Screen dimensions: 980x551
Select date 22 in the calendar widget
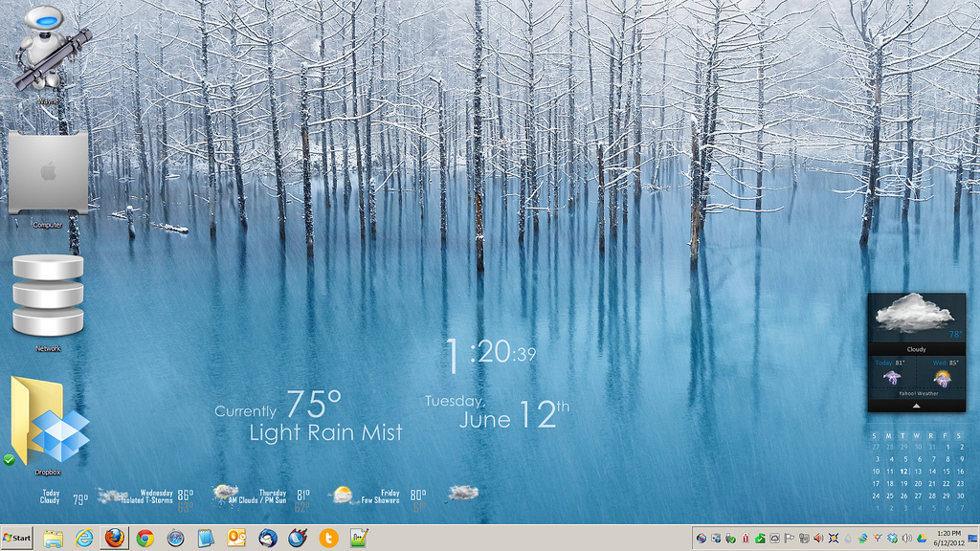pos(947,483)
